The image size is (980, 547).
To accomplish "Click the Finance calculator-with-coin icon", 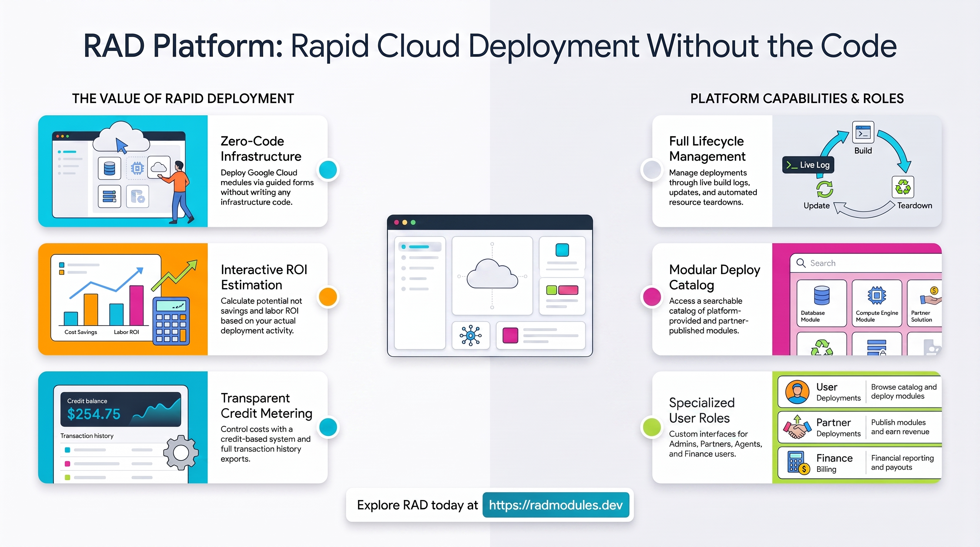I will point(799,463).
